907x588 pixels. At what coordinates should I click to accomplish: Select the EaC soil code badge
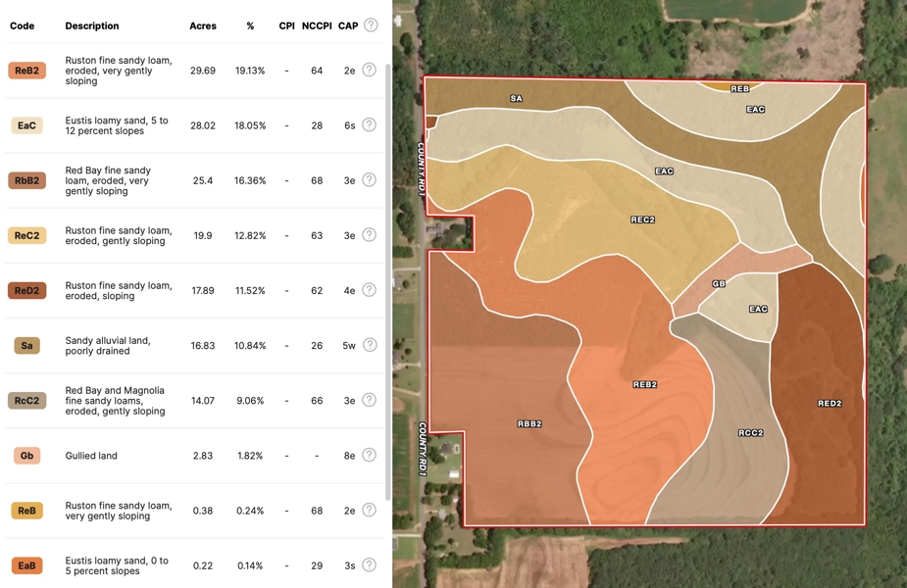point(26,125)
